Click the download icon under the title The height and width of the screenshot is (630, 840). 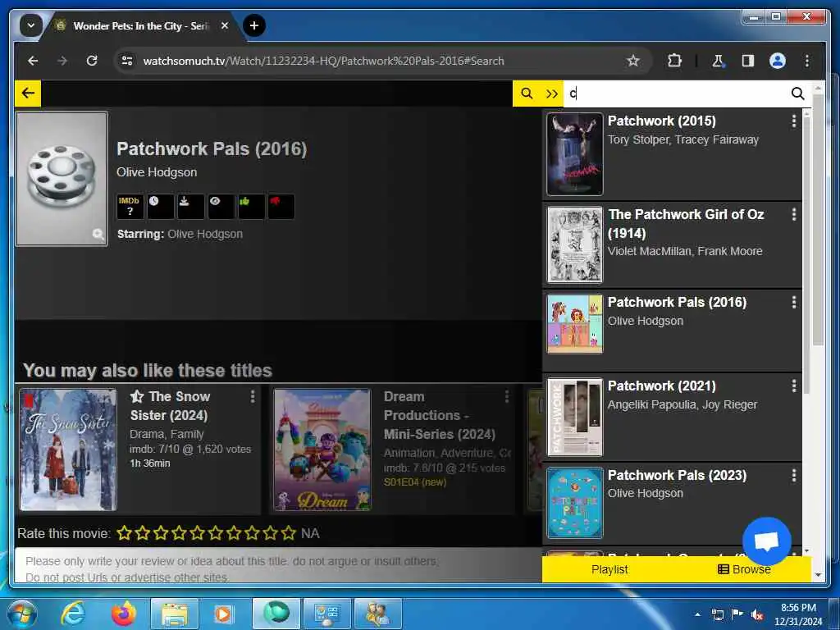click(190, 206)
